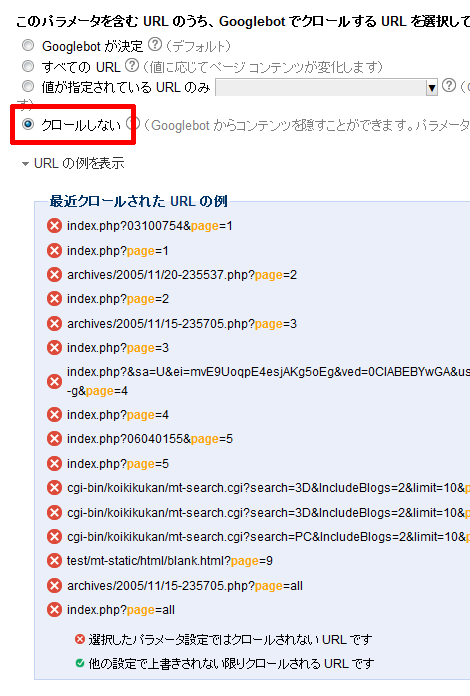Select the "値が指定されている URL のみ" radio option
The image size is (470, 696).
coord(28,86)
